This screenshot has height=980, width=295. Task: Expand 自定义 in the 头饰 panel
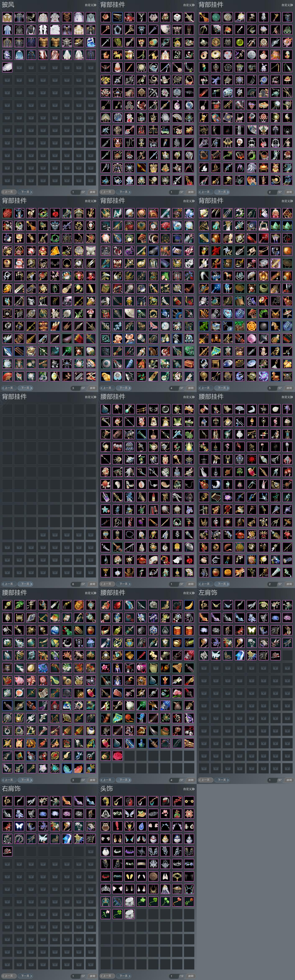pyautogui.click(x=189, y=789)
